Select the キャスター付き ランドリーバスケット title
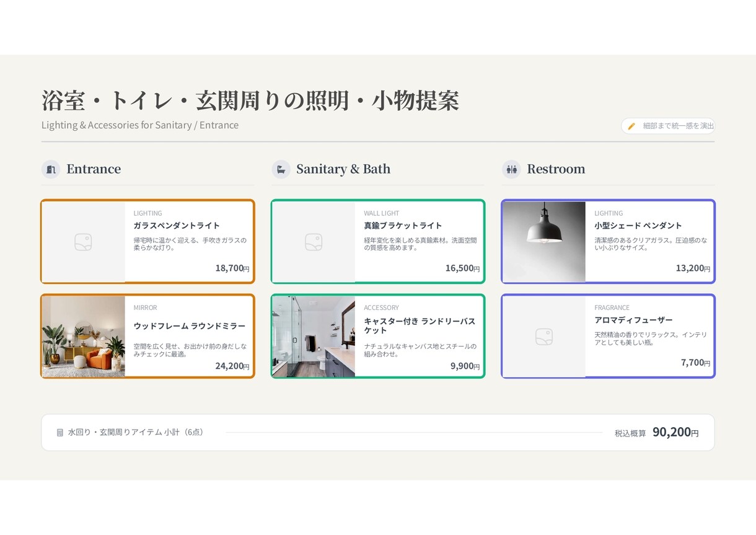The image size is (756, 535). point(420,325)
